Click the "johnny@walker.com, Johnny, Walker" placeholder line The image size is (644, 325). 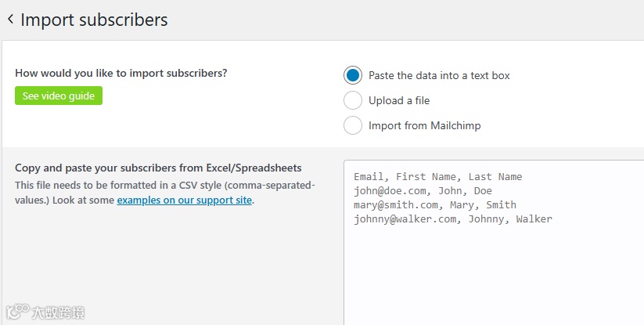pyautogui.click(x=452, y=219)
